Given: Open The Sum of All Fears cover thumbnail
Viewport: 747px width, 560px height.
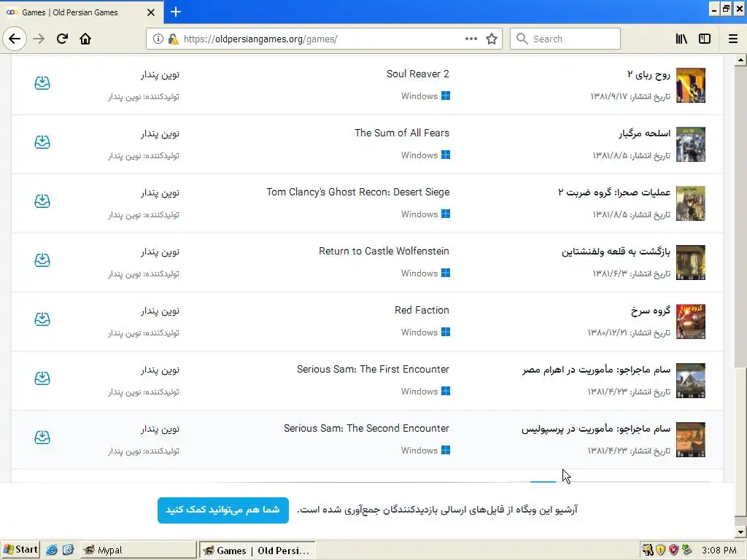Looking at the screenshot, I should (x=691, y=144).
